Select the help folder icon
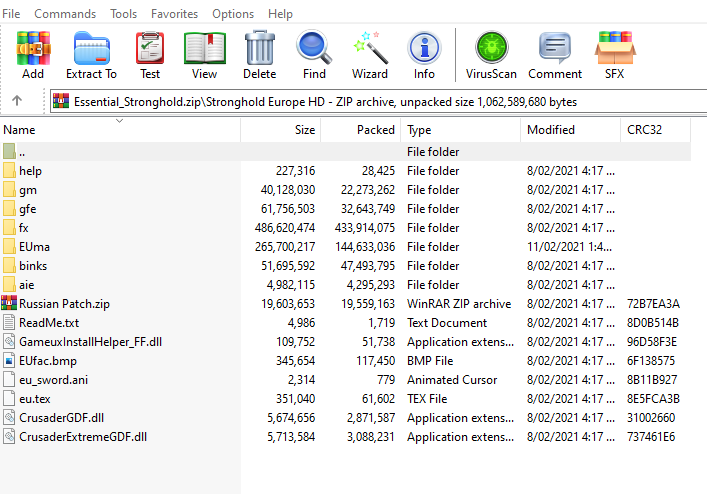The width and height of the screenshot is (707, 494). pos(9,171)
